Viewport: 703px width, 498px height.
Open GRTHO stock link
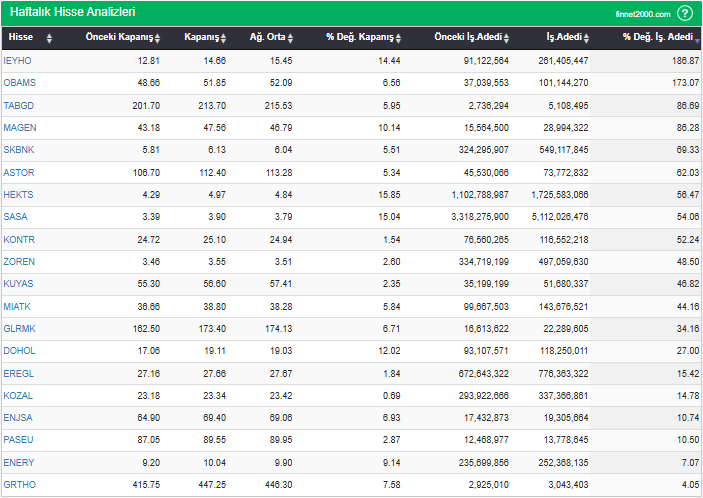20,484
